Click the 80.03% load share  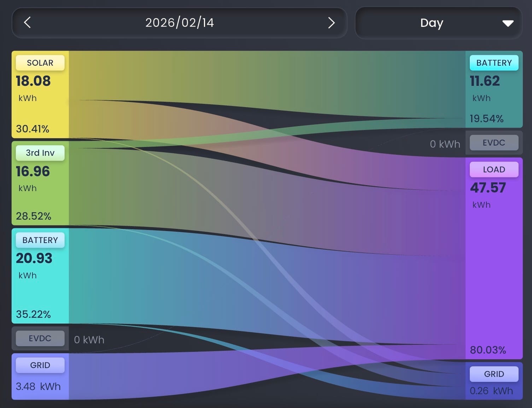point(488,350)
